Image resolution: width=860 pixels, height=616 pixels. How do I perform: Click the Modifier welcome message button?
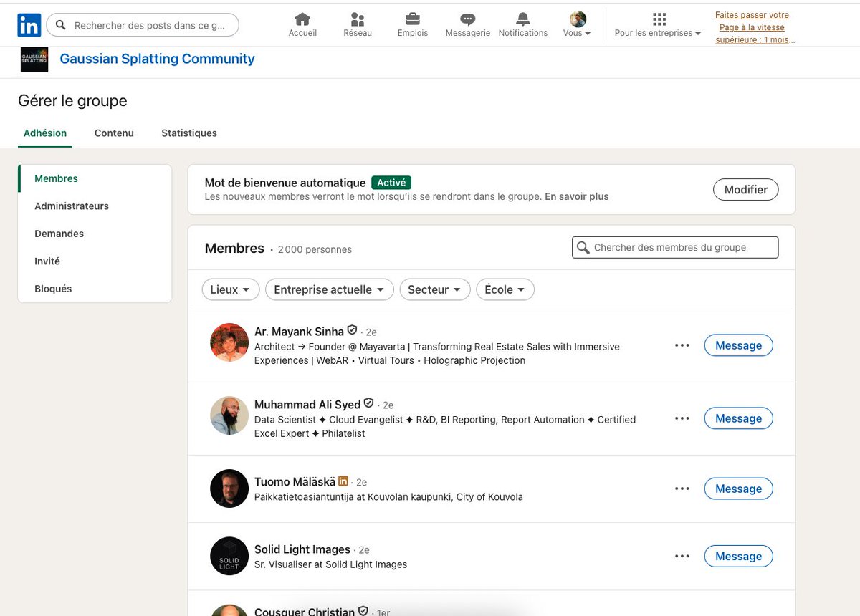pos(746,190)
